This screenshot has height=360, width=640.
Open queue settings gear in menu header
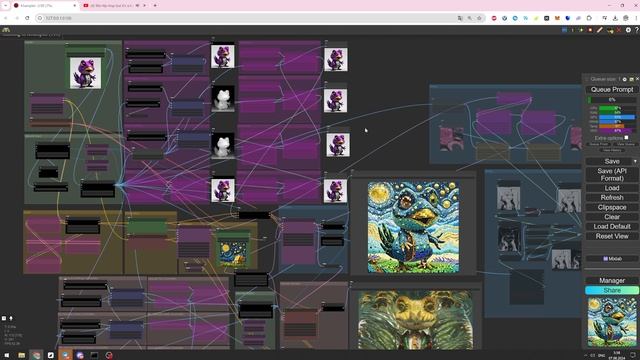tap(624, 79)
